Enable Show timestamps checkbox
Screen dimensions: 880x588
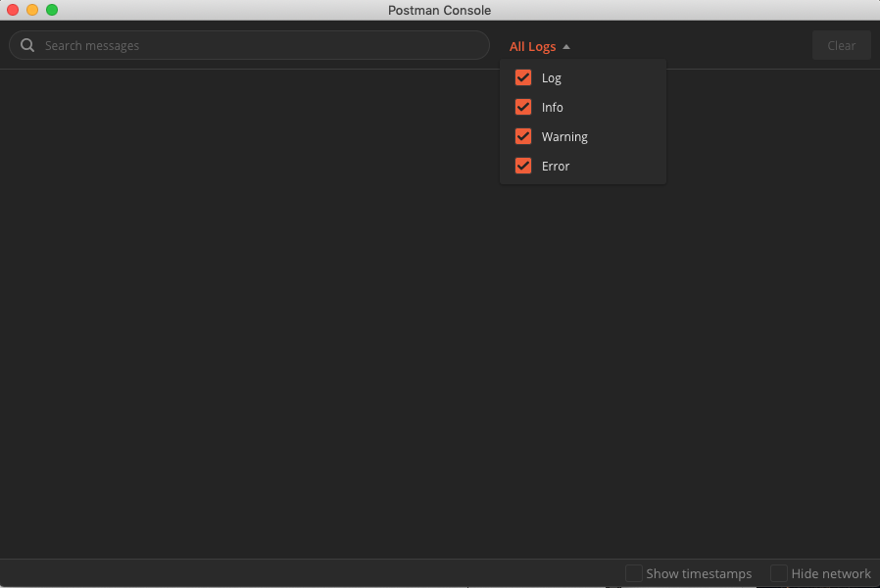634,573
